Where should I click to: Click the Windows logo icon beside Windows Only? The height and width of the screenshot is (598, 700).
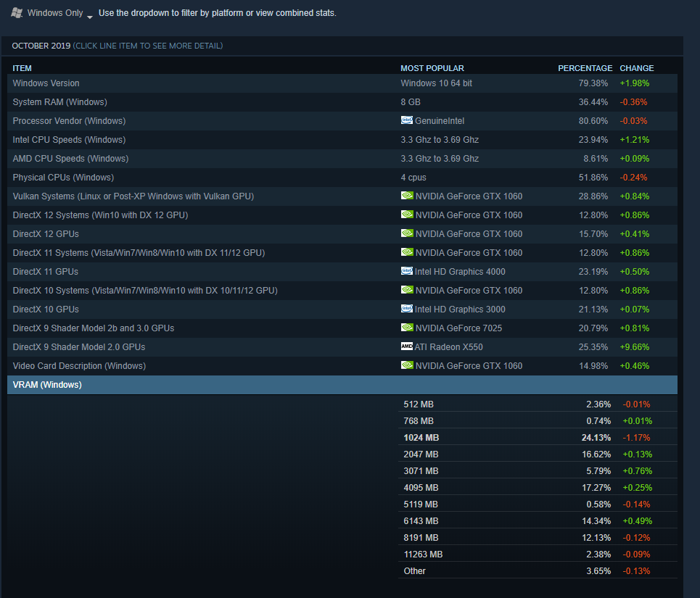(17, 13)
